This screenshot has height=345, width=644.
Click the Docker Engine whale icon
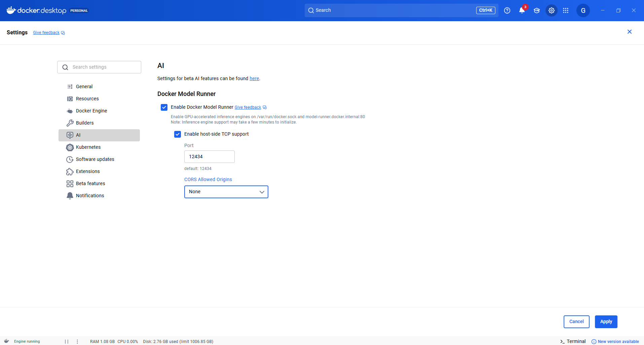(70, 111)
